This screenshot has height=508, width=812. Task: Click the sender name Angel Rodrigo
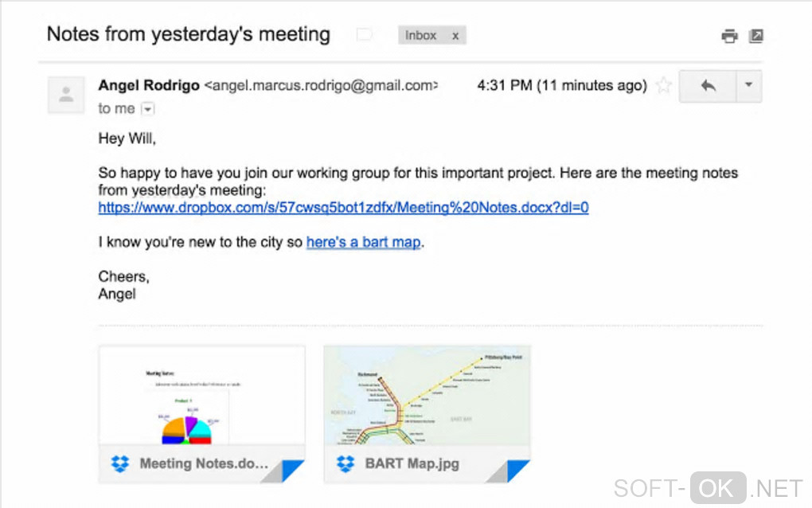[x=149, y=86]
